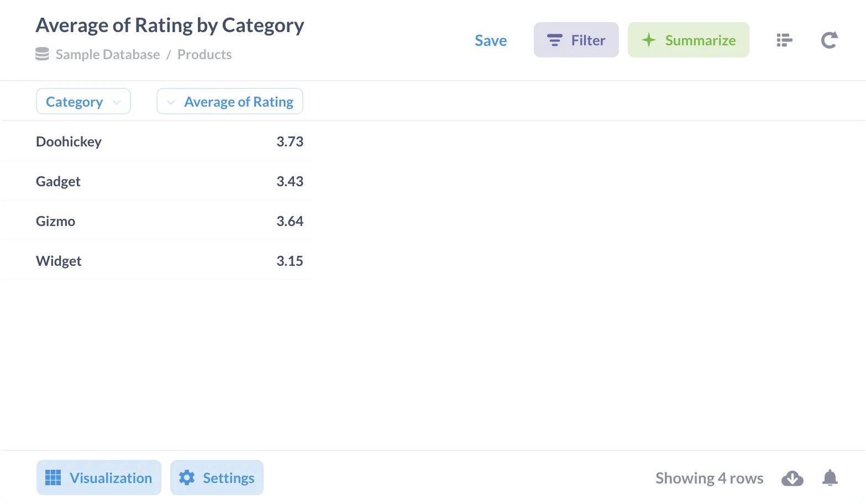Viewport: 866px width, 504px height.
Task: Click the Showing 4 rows text
Action: click(x=709, y=478)
